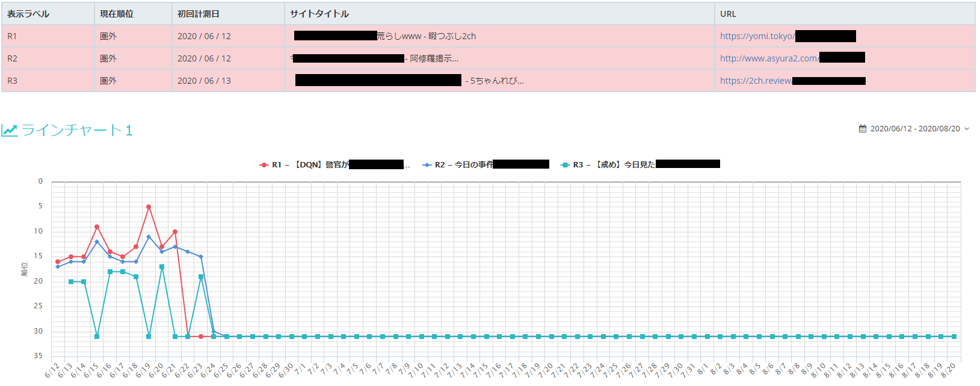Open the 2ch.review URL link
980x386 pixels.
point(756,81)
